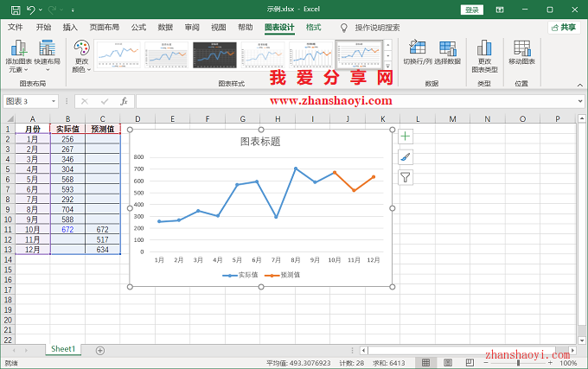The height and width of the screenshot is (369, 588).
Task: Open Ribbon Display Options icon in title bar
Action: point(500,10)
